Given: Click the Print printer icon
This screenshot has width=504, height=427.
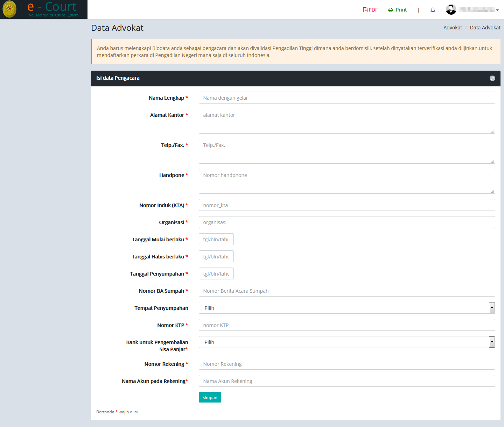Looking at the screenshot, I should tap(391, 10).
